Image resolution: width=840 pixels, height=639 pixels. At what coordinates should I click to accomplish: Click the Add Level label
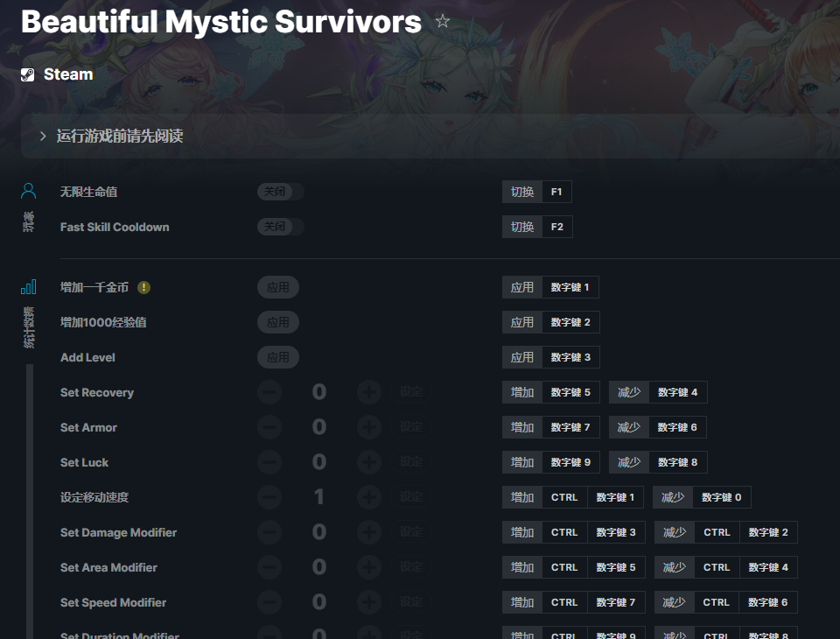[87, 357]
